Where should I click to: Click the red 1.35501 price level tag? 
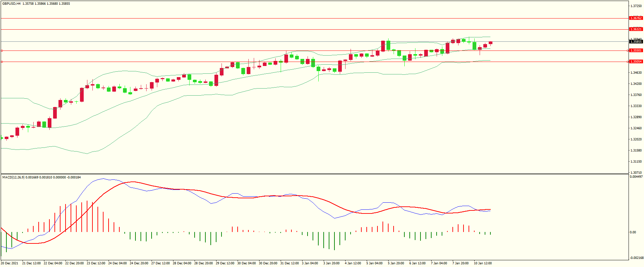point(636,51)
